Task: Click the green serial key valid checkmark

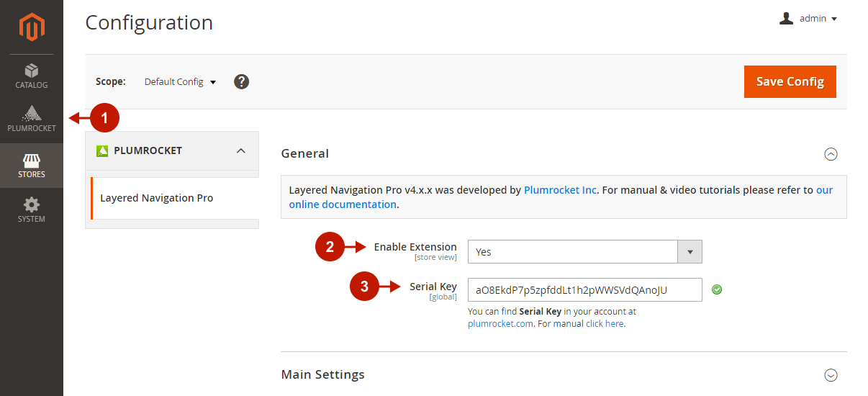Action: pyautogui.click(x=717, y=289)
